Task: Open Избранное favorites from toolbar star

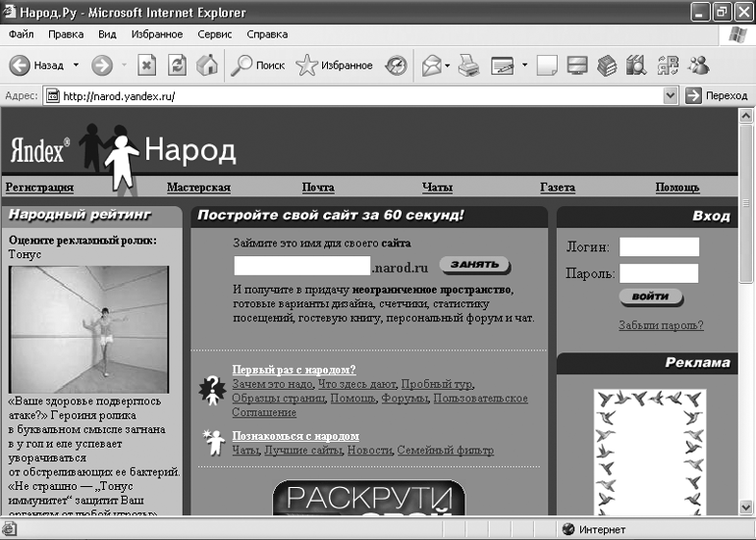Action: pyautogui.click(x=335, y=66)
